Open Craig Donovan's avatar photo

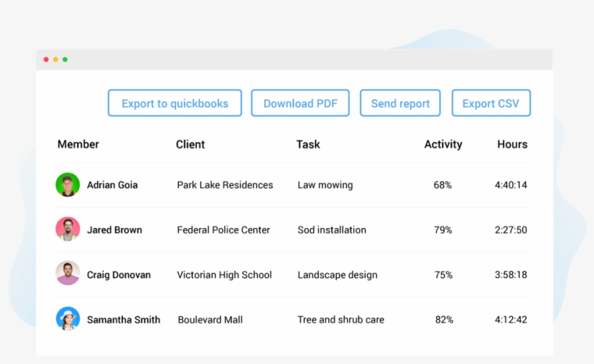67,274
